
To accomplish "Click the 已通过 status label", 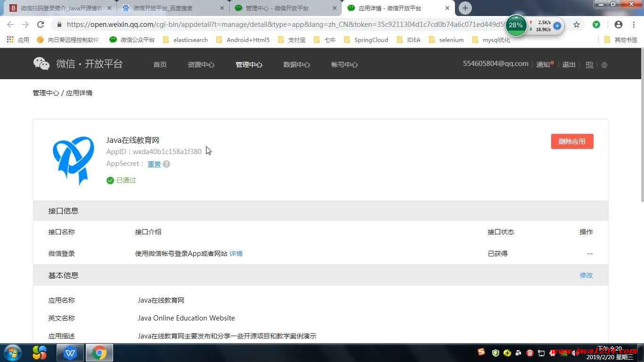I will point(121,180).
